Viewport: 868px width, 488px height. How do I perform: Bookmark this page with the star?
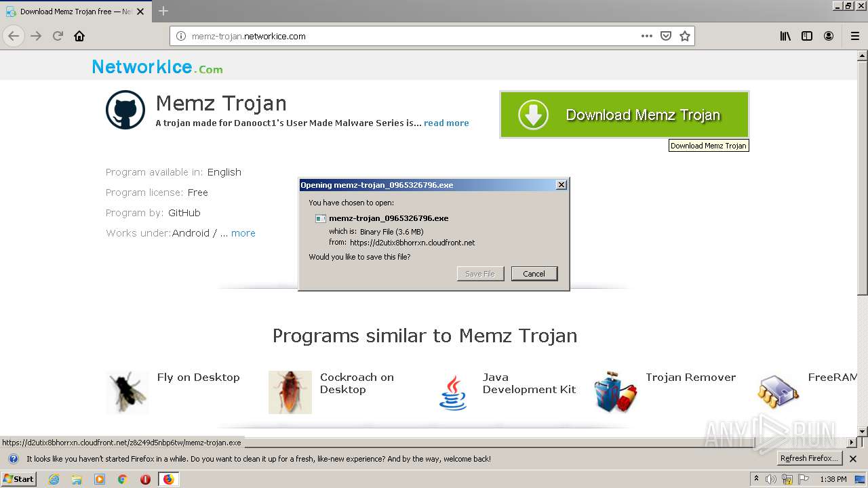coord(685,36)
